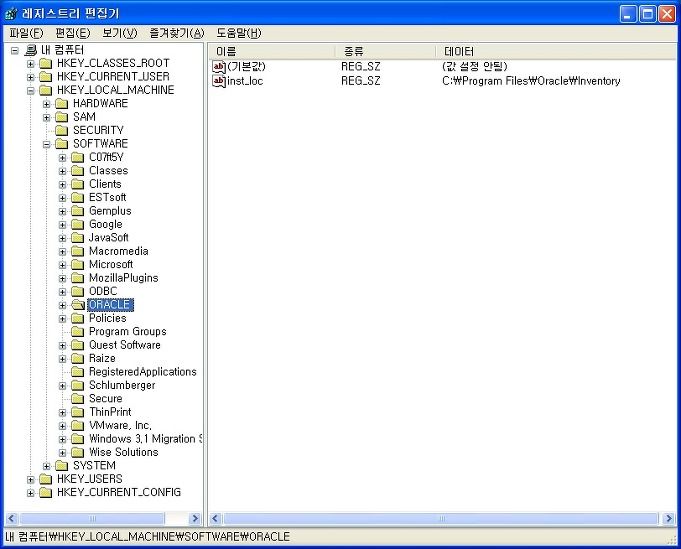Select the Schlumberger key label
The width and height of the screenshot is (681, 549).
[x=122, y=385]
